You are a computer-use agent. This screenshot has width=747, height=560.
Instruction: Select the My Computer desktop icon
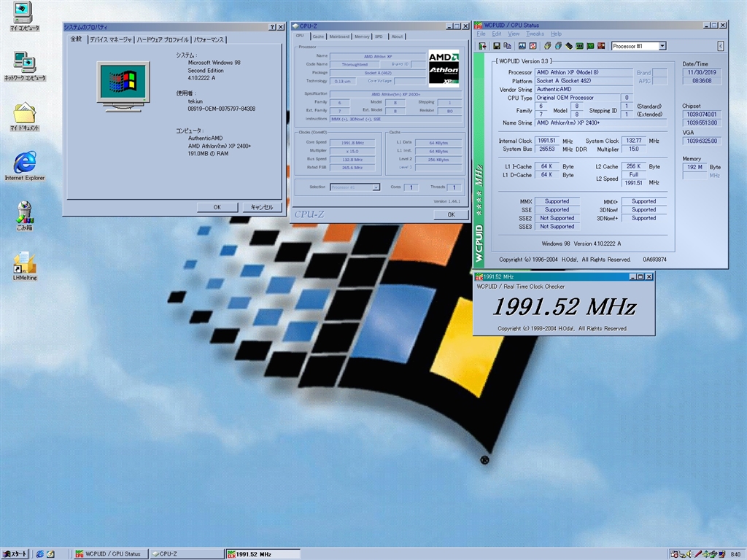(x=24, y=16)
